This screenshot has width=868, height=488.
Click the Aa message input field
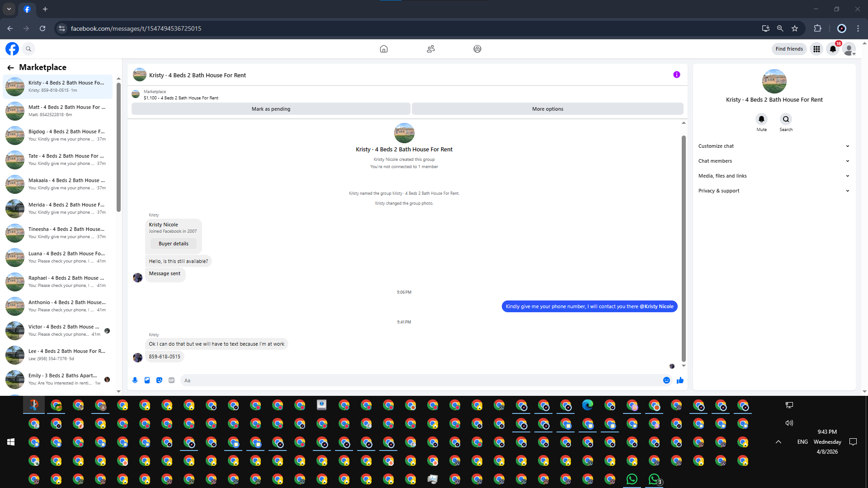click(x=420, y=380)
